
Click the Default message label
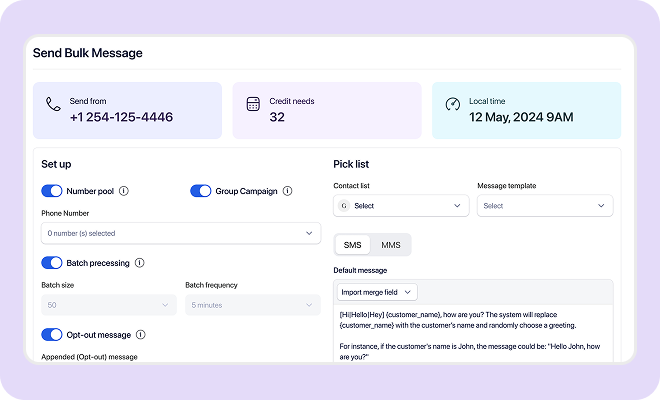tap(360, 270)
